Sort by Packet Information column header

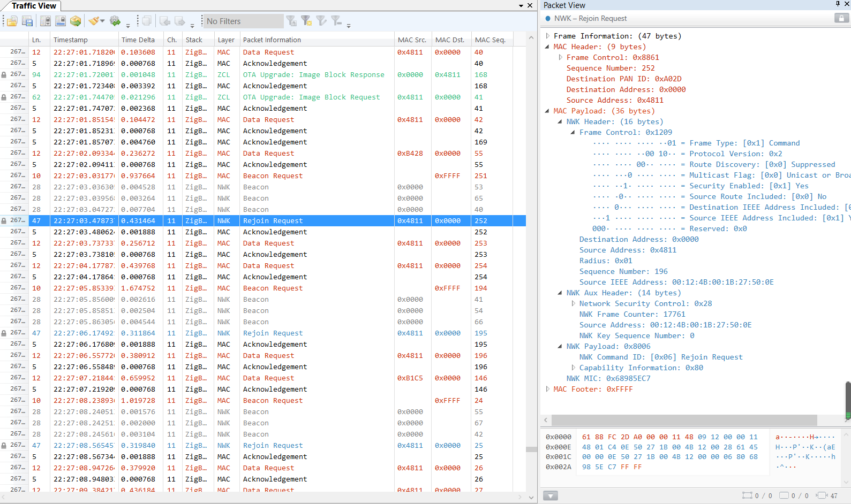point(272,40)
